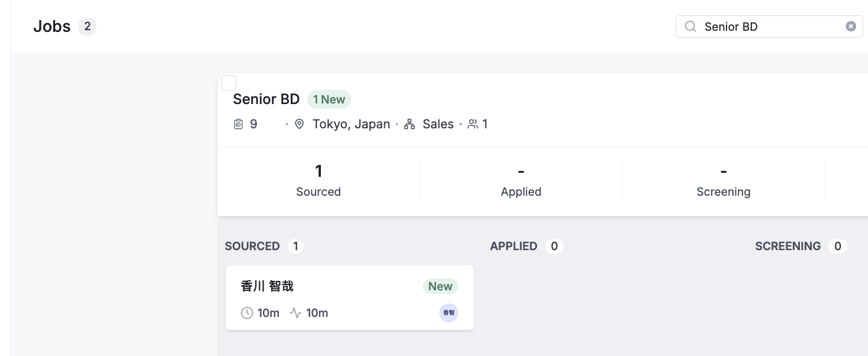Select the Applied stage summary
Viewport: 868px width, 356px height.
(521, 180)
